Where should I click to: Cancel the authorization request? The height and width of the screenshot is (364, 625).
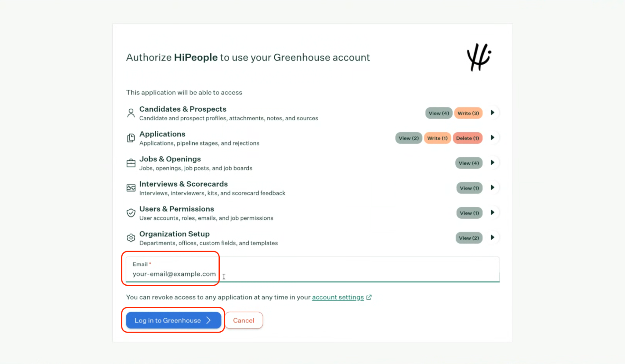click(x=244, y=320)
